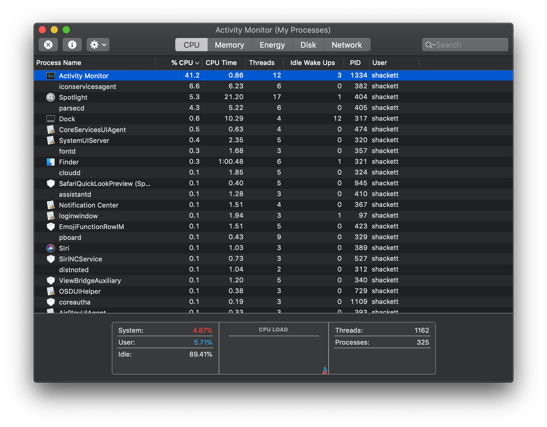Click PID 1334 cell
The width and height of the screenshot is (547, 427).
coord(359,75)
